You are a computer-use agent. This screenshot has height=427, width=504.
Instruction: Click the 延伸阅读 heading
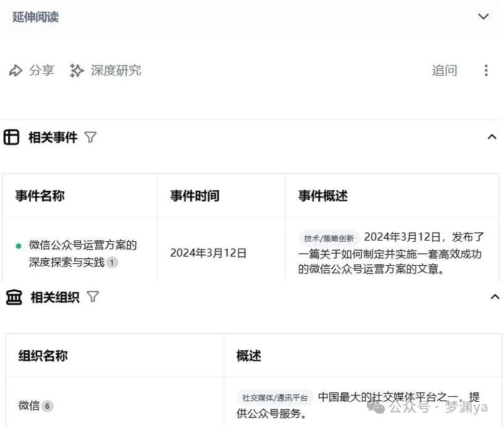[x=35, y=17]
